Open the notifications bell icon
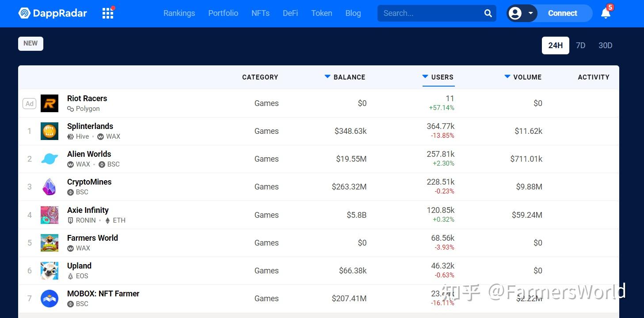The image size is (644, 318). coord(606,13)
